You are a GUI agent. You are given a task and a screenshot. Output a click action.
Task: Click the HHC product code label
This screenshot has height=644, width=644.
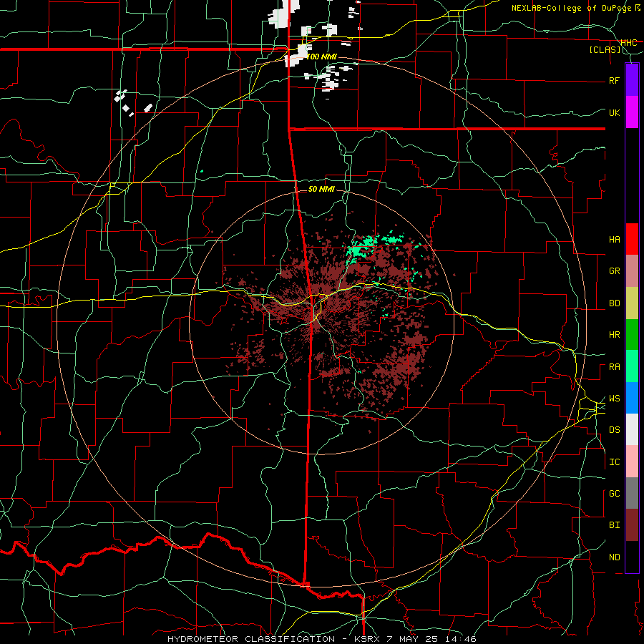(628, 43)
